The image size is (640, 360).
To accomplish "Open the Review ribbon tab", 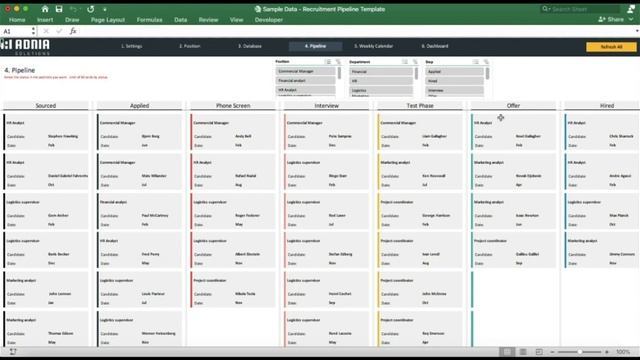I will [208, 20].
